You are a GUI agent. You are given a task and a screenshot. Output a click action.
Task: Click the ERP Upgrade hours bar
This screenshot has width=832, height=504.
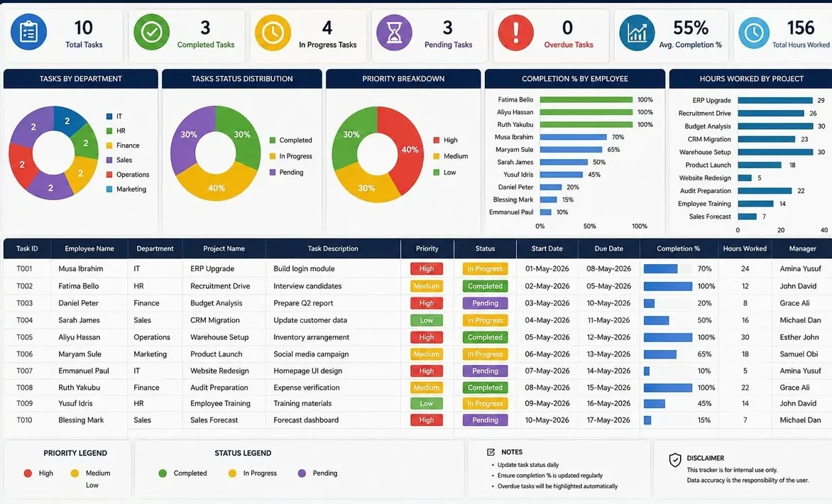[x=775, y=100]
